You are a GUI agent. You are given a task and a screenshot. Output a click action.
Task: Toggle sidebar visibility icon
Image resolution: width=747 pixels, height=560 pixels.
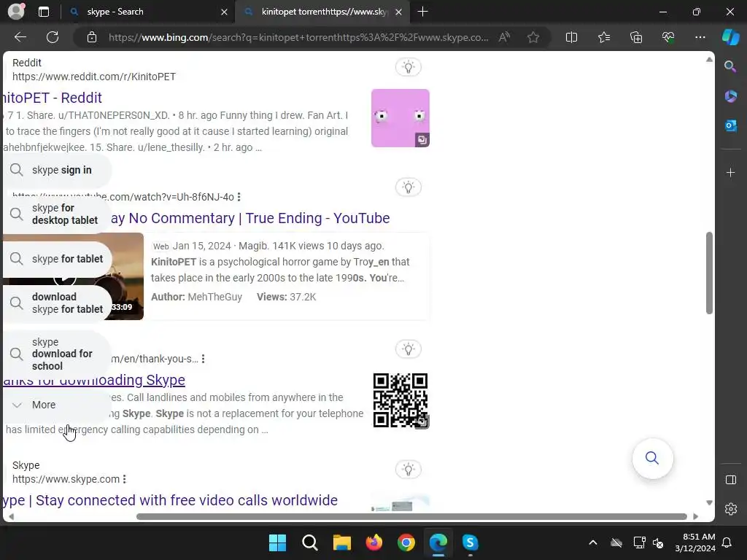730,480
